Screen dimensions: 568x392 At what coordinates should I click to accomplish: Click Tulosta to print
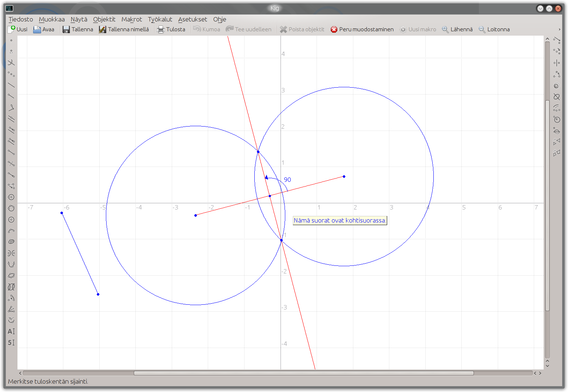pos(171,29)
